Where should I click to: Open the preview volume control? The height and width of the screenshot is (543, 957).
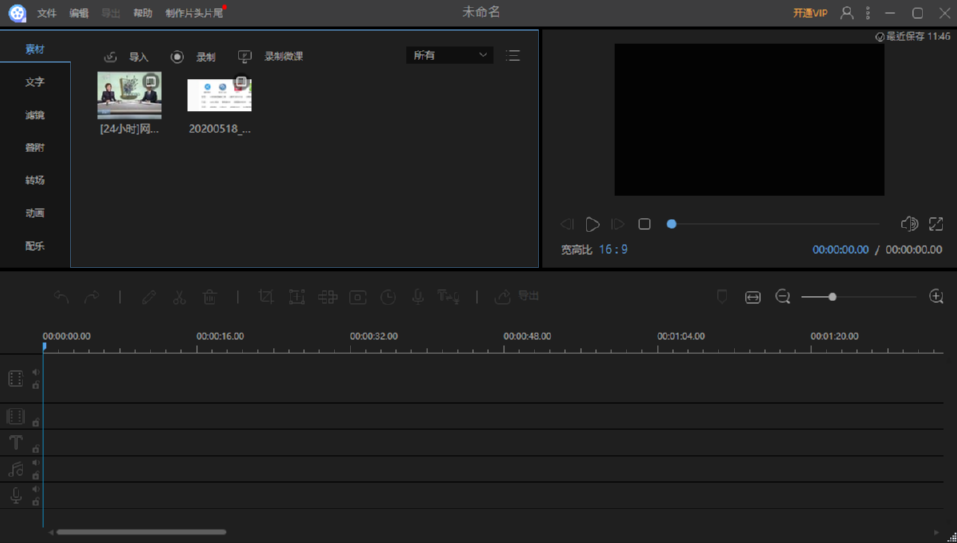(908, 224)
